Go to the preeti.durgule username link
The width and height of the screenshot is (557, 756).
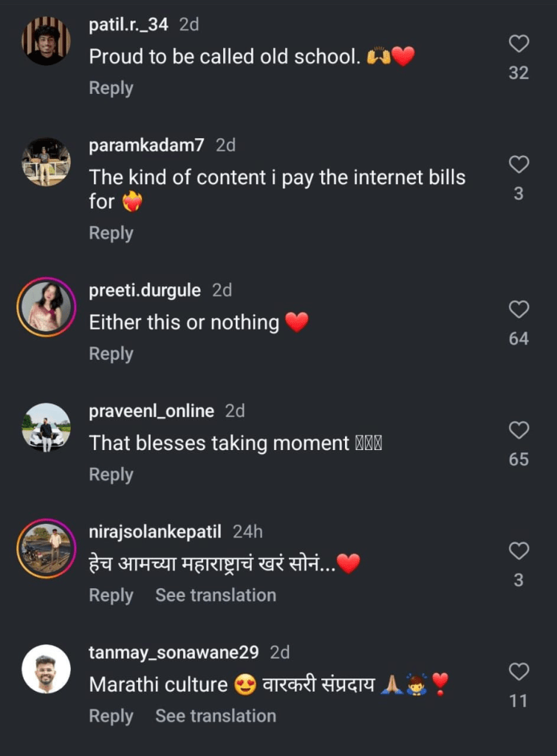[145, 290]
